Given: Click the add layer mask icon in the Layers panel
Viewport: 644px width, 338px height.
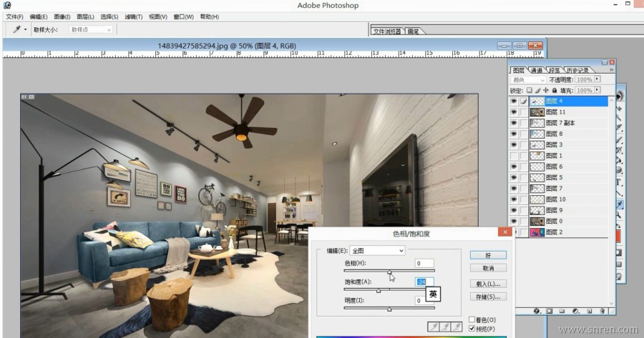Looking at the screenshot, I should pos(549,312).
